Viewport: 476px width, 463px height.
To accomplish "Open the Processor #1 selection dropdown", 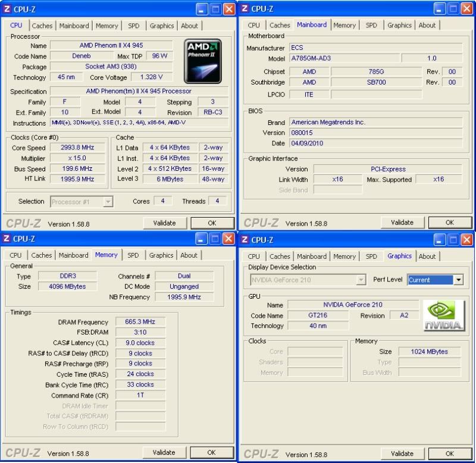I will tap(108, 202).
